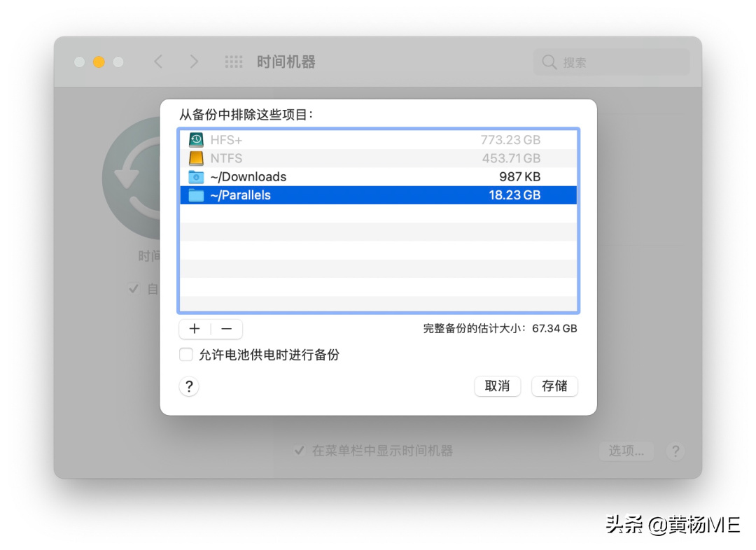Viewport: 756px width, 550px height.
Task: Click the Parallels folder icon
Action: (x=196, y=195)
